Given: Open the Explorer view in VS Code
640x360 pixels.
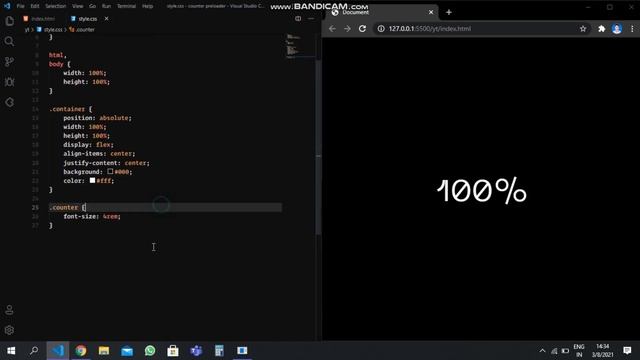Looking at the screenshot, I should tap(9, 21).
